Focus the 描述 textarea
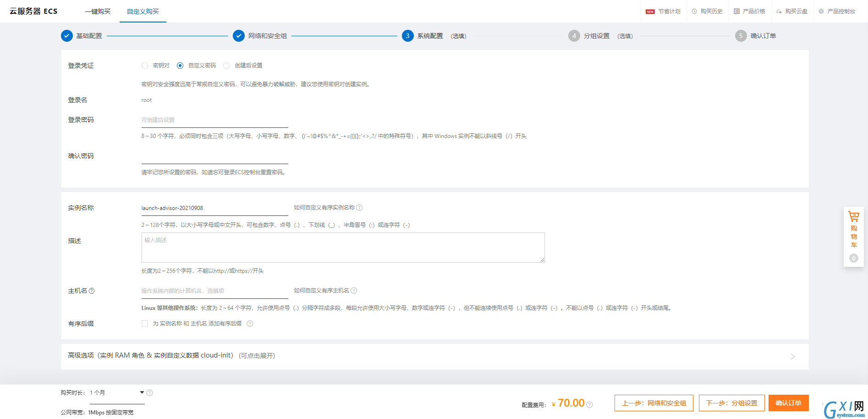 (x=343, y=248)
